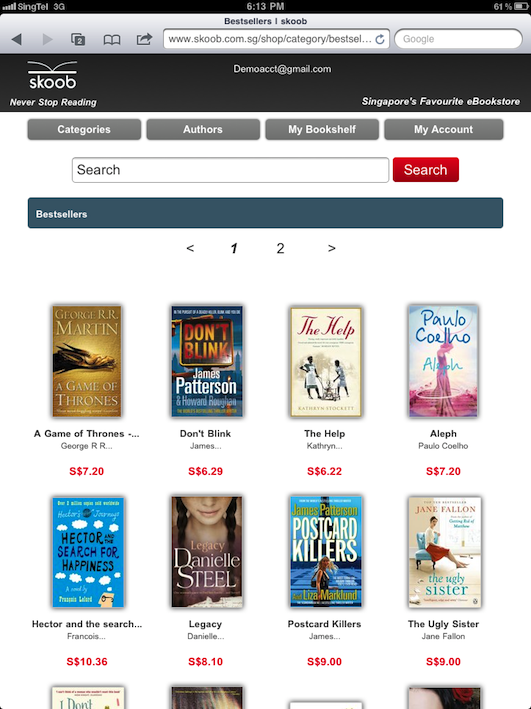Open the Categories menu

pyautogui.click(x=84, y=129)
